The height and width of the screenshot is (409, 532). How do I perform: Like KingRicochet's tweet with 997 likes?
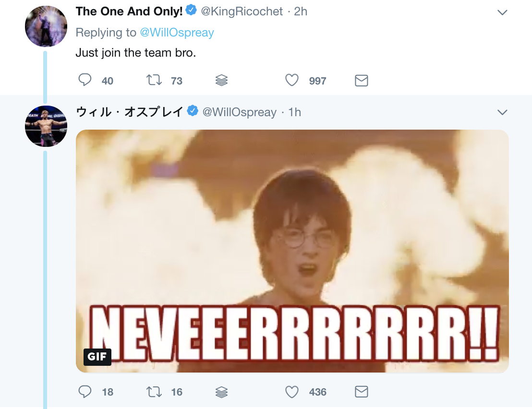point(292,80)
